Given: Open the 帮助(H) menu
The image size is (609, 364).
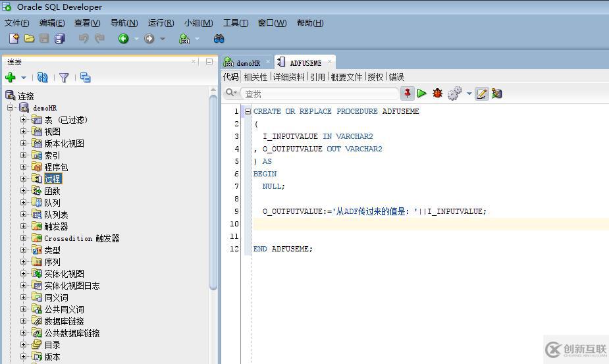Looking at the screenshot, I should [x=310, y=23].
